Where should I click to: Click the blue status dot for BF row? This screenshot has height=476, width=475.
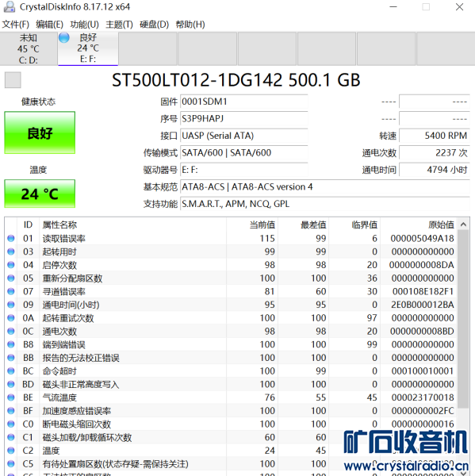[11, 411]
